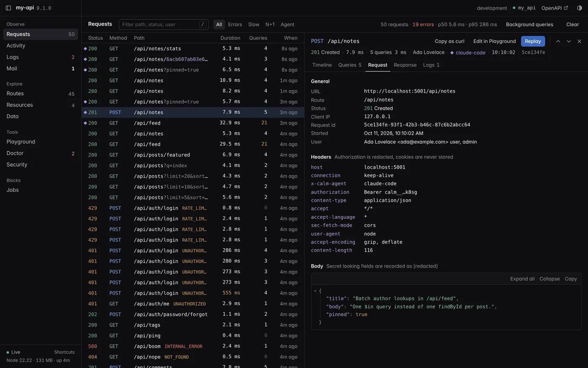Viewport: 588px width, 368px height.
Task: Select the GET /api/notes/stats row
Action: (x=193, y=48)
